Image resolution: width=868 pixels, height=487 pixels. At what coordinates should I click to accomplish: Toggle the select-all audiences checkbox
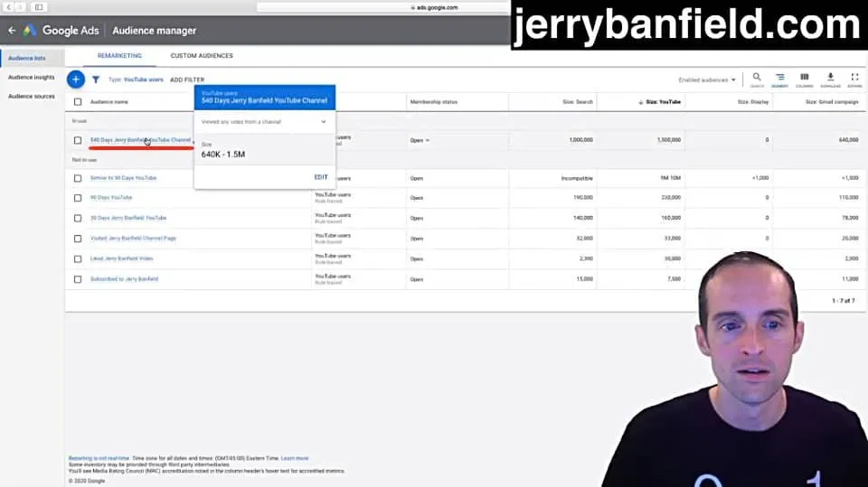(x=78, y=102)
